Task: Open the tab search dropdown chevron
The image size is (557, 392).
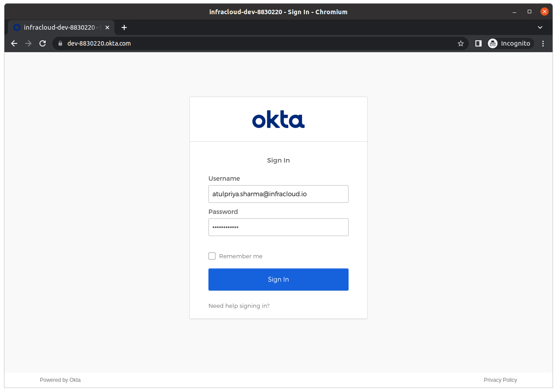Action: click(x=540, y=27)
